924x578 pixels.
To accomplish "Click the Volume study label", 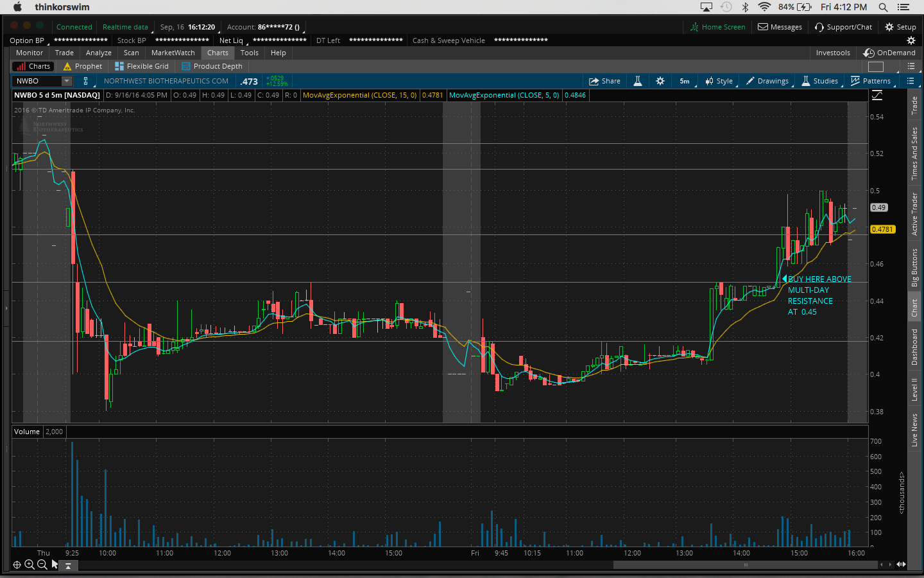I will coord(27,432).
